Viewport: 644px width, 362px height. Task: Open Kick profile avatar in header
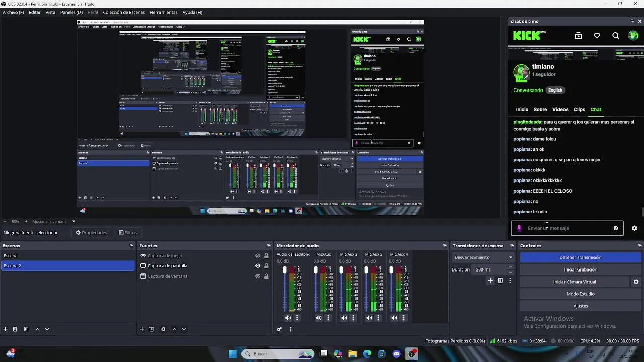point(633,36)
